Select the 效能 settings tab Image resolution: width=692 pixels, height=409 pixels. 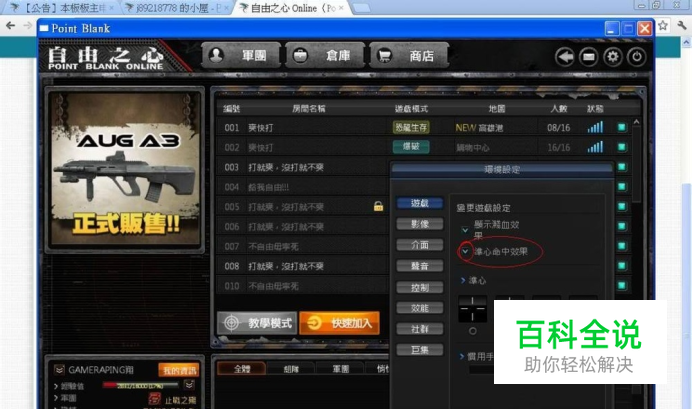[x=420, y=308]
